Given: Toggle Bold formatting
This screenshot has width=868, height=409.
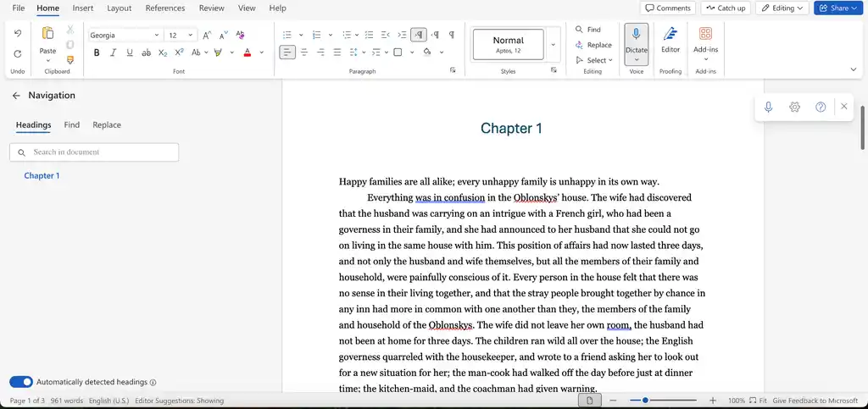Looking at the screenshot, I should 97,53.
